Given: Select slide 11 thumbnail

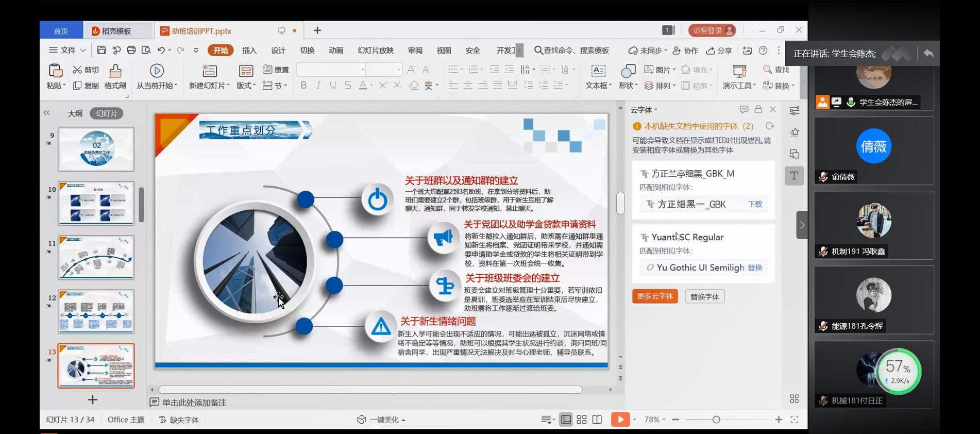Looking at the screenshot, I should pyautogui.click(x=96, y=258).
